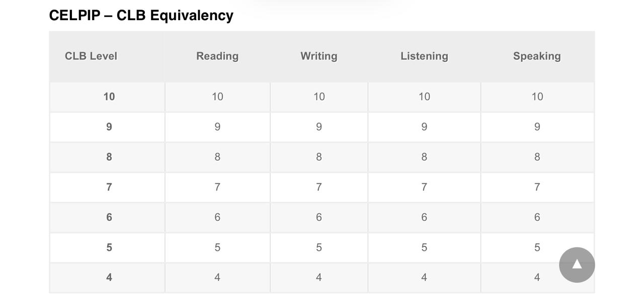Click the Listening score for CLB 8
This screenshot has width=644, height=297.
click(424, 156)
